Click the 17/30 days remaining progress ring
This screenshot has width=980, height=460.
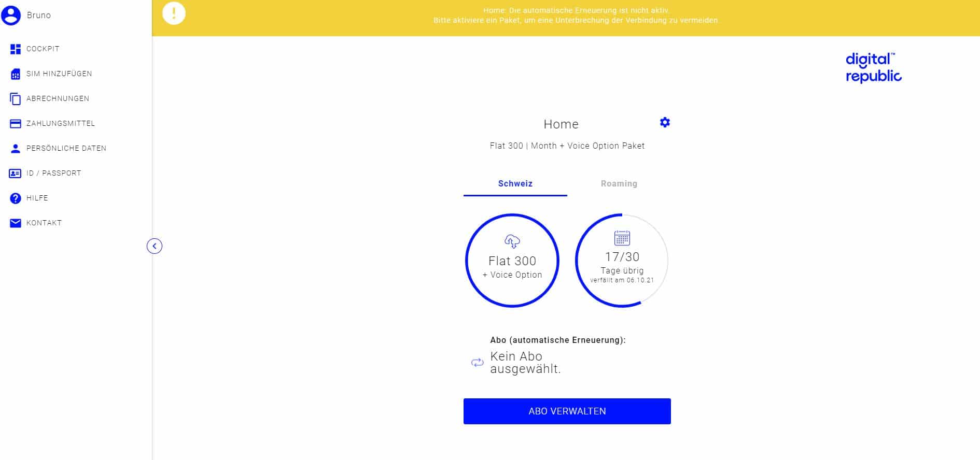tap(622, 261)
